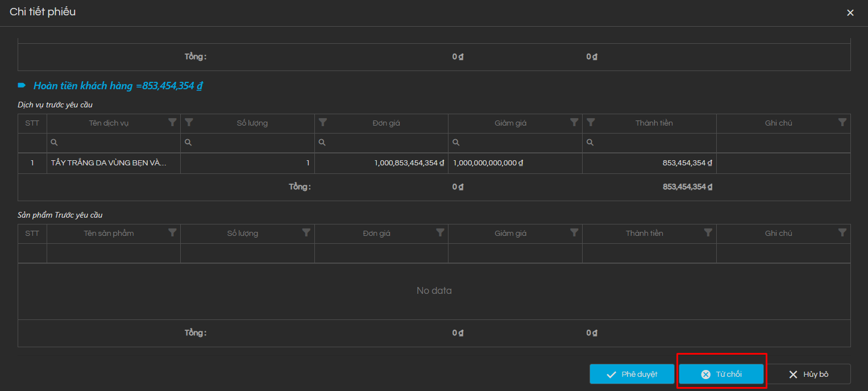
Task: Click filter icon in products Giảm giá header
Action: (574, 232)
